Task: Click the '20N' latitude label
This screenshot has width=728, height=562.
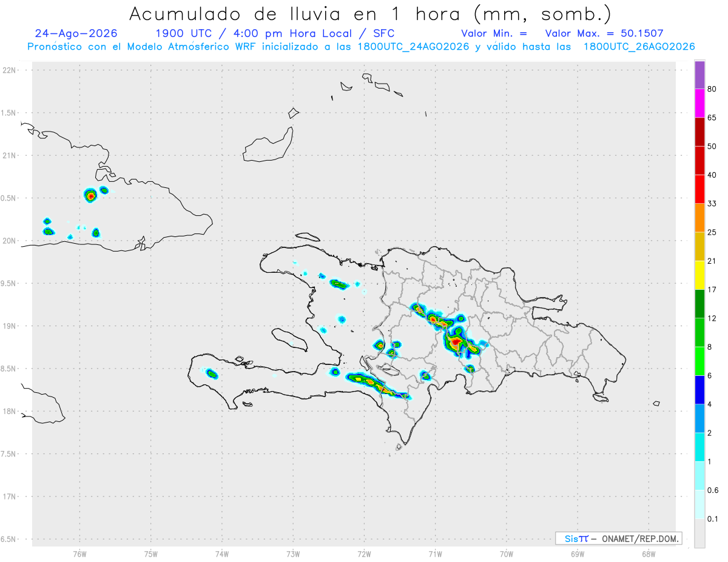Action: point(10,241)
